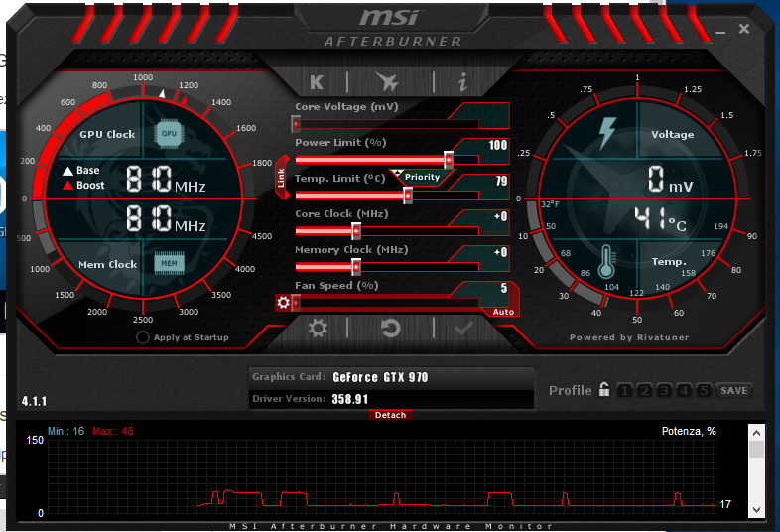Open the Kombustor K icon

coord(317,82)
